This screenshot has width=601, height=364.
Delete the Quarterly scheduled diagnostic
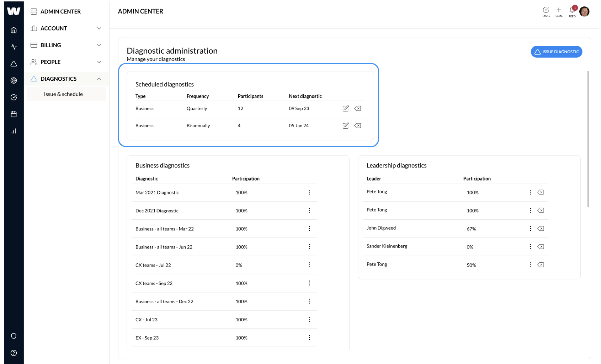[x=358, y=108]
